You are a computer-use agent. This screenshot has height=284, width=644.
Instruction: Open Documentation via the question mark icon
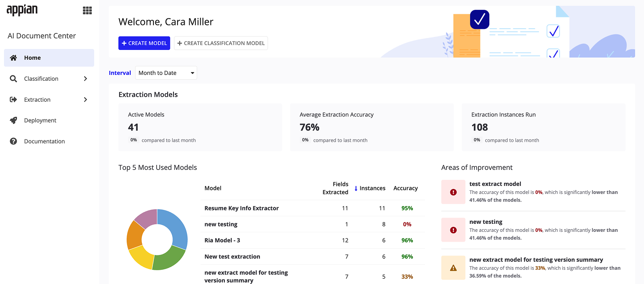[13, 141]
